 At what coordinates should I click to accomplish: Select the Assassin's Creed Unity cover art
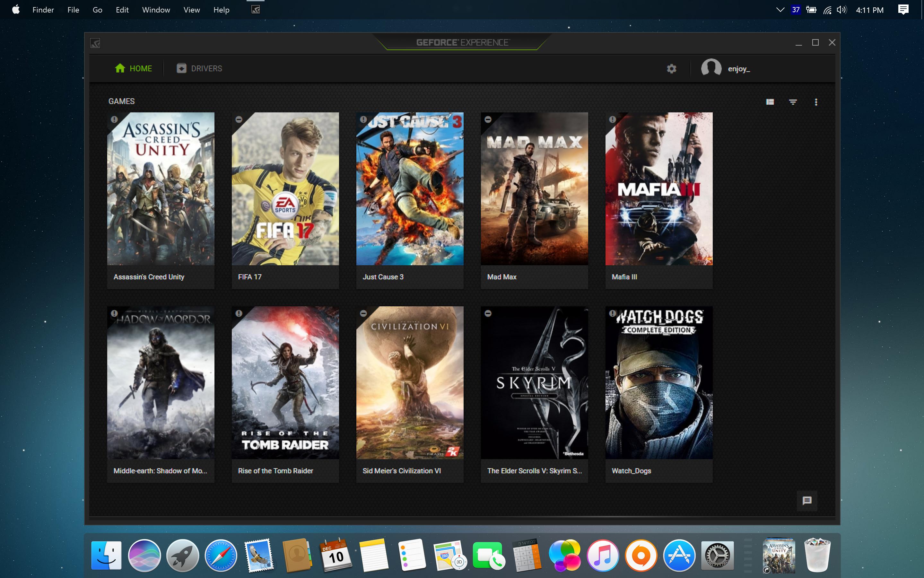(x=161, y=189)
